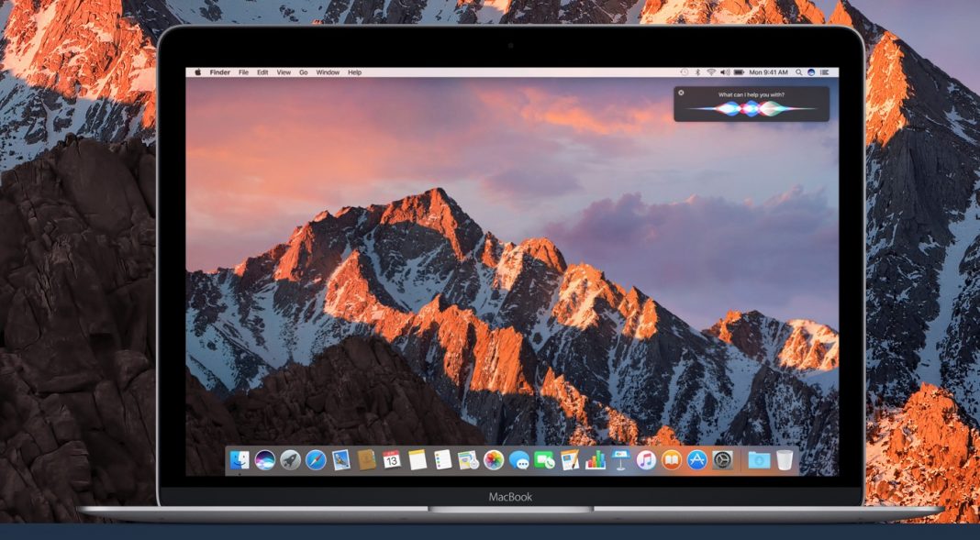Screen dimensions: 980x540
Task: Open Messages speech bubble icon
Action: tap(518, 460)
